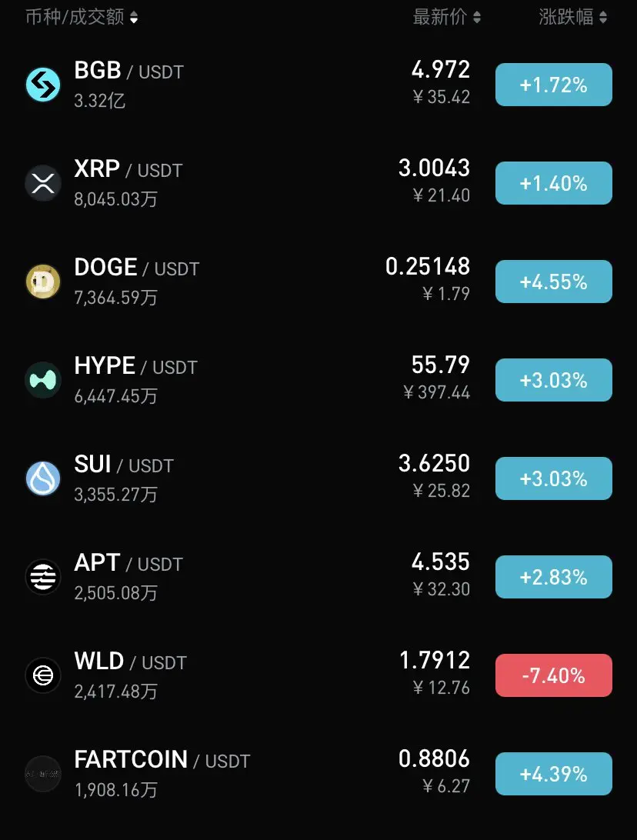Tap the FARTCOIN logo icon
Image resolution: width=637 pixels, height=840 pixels.
(x=43, y=774)
